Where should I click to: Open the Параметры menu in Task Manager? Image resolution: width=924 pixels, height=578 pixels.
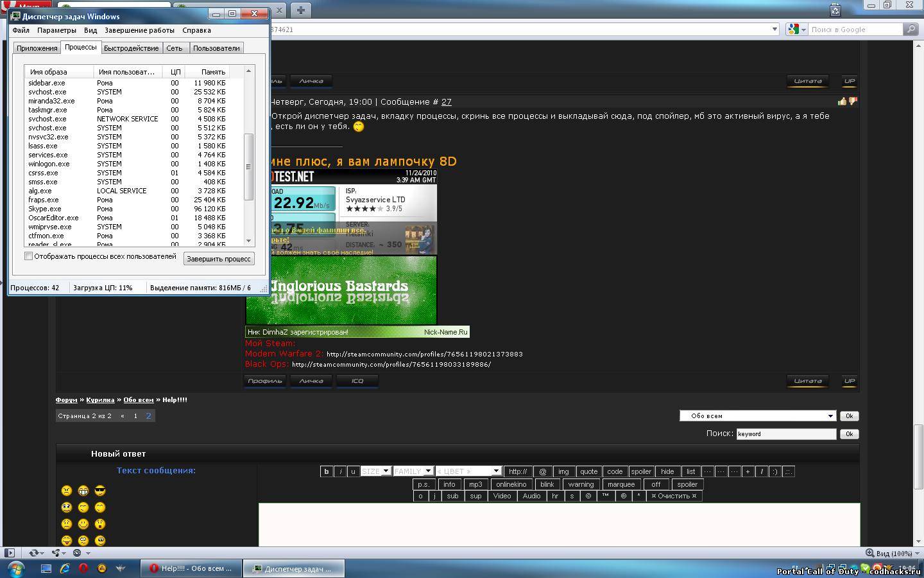[x=56, y=30]
